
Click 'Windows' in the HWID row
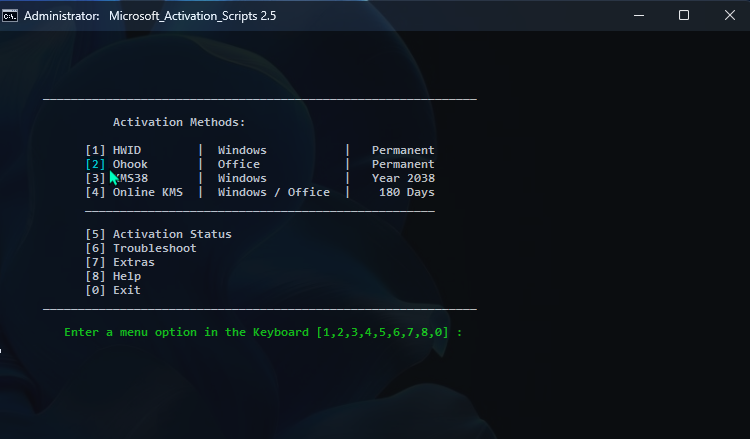[x=242, y=150]
